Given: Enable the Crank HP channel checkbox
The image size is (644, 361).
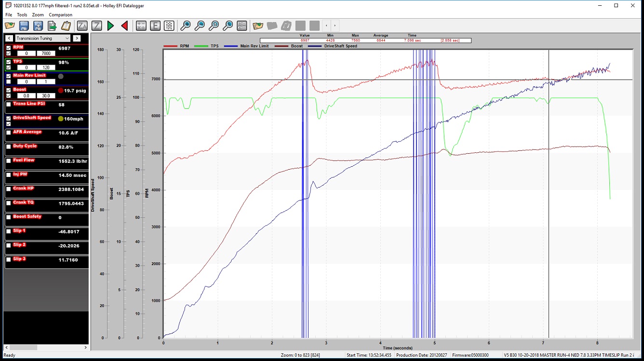Looking at the screenshot, I should [9, 189].
